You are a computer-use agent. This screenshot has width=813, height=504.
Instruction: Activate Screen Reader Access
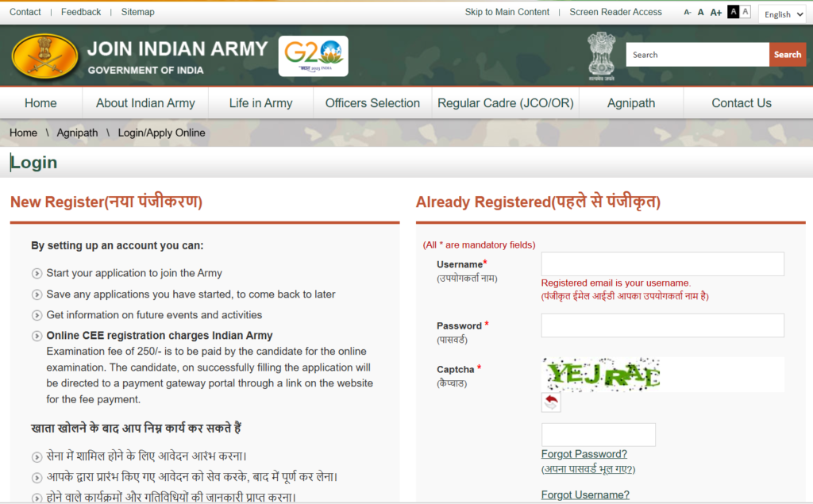(615, 11)
